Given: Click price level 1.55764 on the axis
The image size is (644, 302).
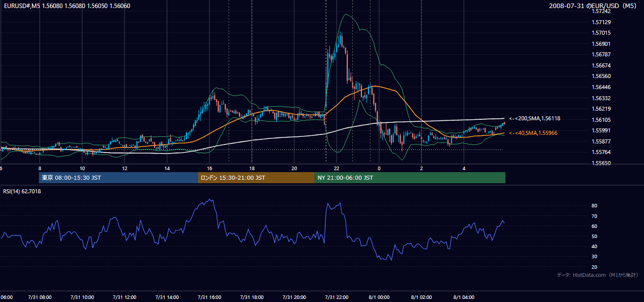Looking at the screenshot, I should pyautogui.click(x=601, y=152).
